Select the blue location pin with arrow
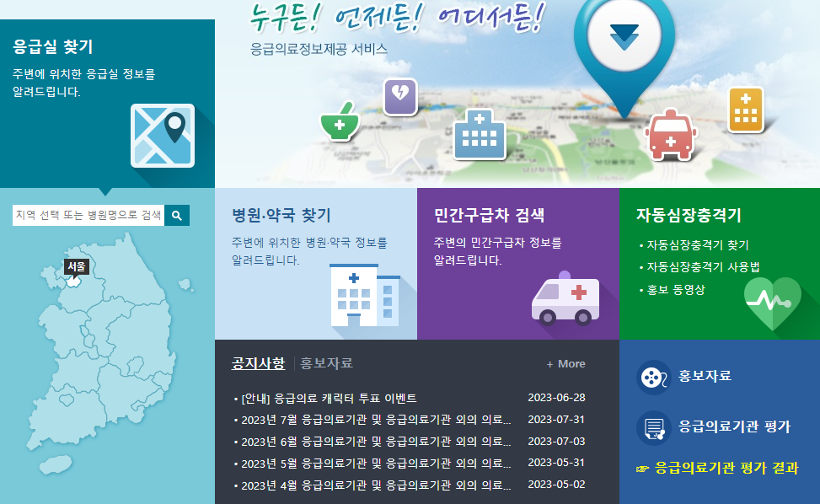The width and height of the screenshot is (820, 504). [x=624, y=38]
